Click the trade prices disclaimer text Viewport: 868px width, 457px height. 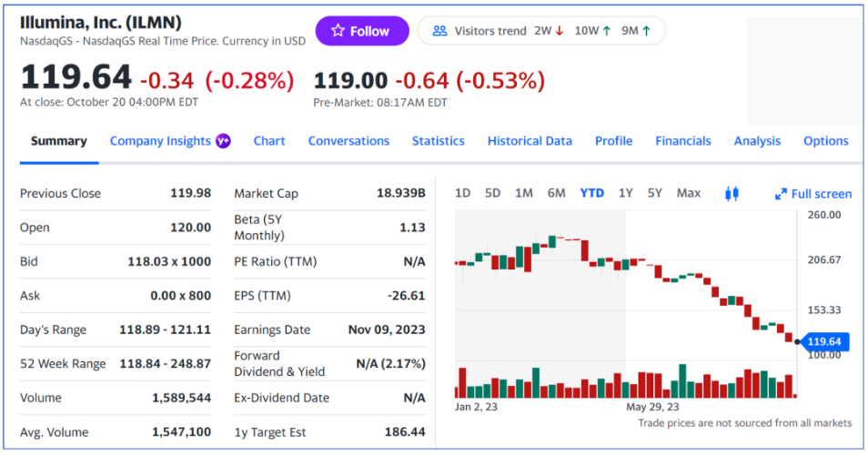pyautogui.click(x=744, y=423)
